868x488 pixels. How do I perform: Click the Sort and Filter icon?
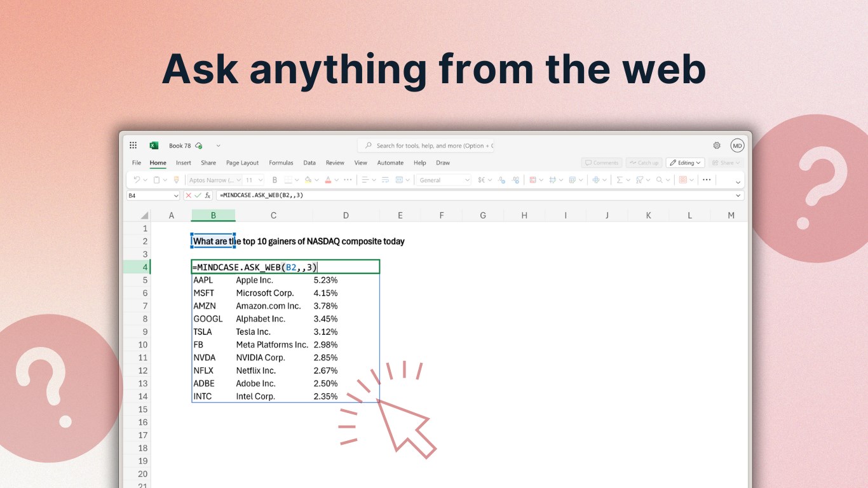coord(639,180)
